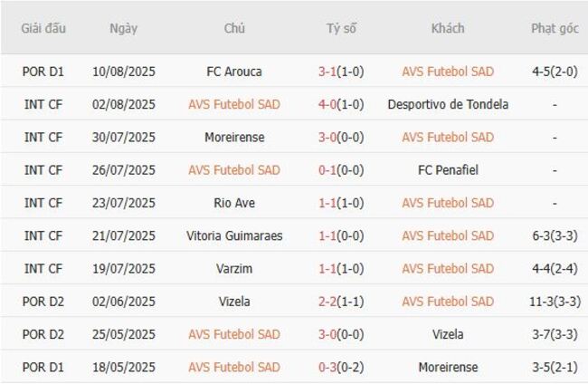Image resolution: width=588 pixels, height=384 pixels.
Task: Open Desportivo de Tondela team page
Action: tap(448, 104)
